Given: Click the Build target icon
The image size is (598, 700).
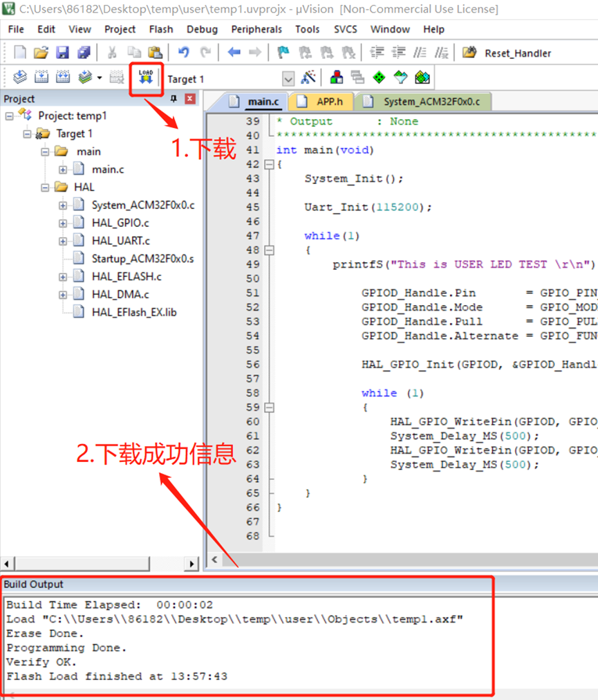Looking at the screenshot, I should 41,77.
